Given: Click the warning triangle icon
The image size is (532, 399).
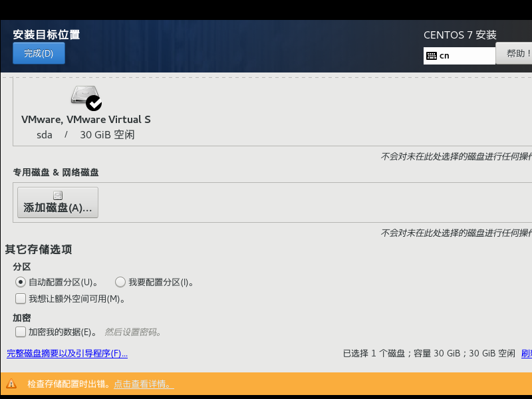Looking at the screenshot, I should [11, 384].
